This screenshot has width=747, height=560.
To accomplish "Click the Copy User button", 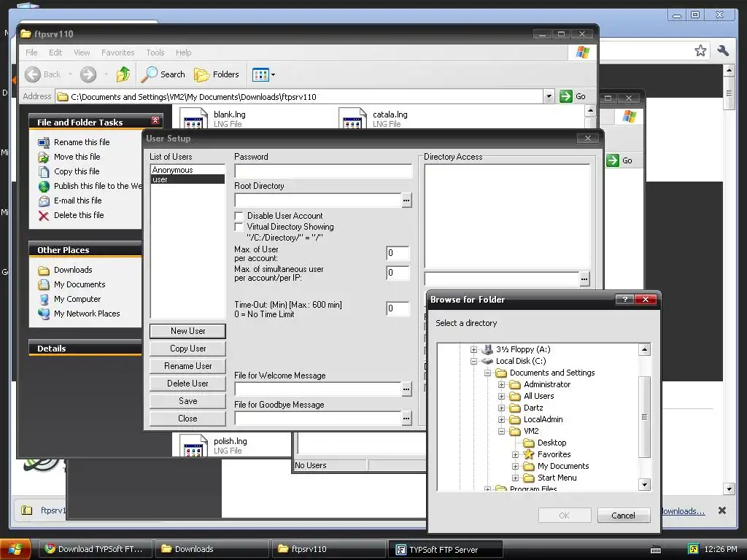I will tap(187, 349).
